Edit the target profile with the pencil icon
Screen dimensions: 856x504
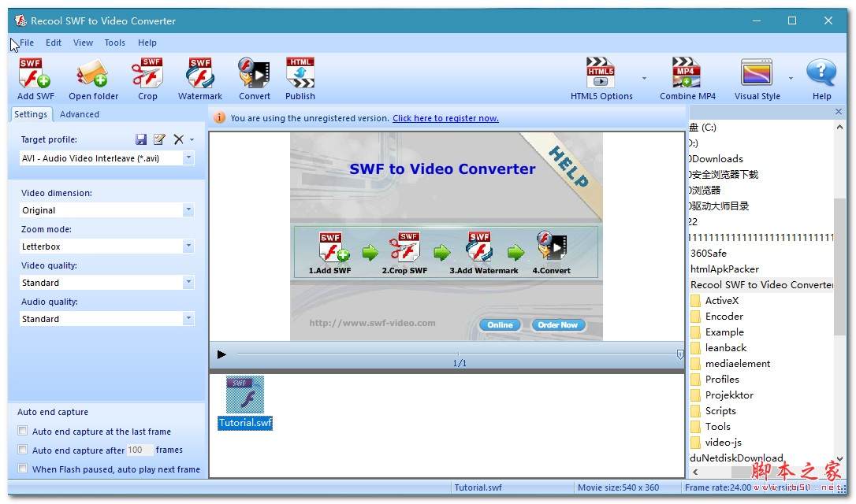pyautogui.click(x=159, y=139)
